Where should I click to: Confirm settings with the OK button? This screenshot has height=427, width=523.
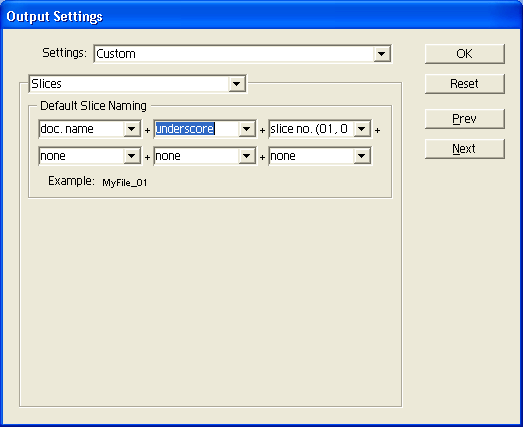click(x=465, y=54)
